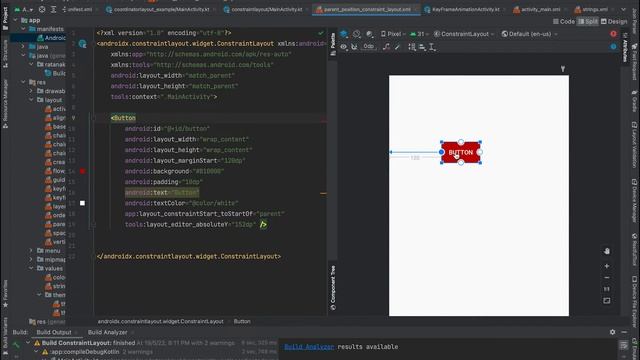The width and height of the screenshot is (640, 360).
Task: Open the guidelines toolbar icon
Action: [432, 47]
